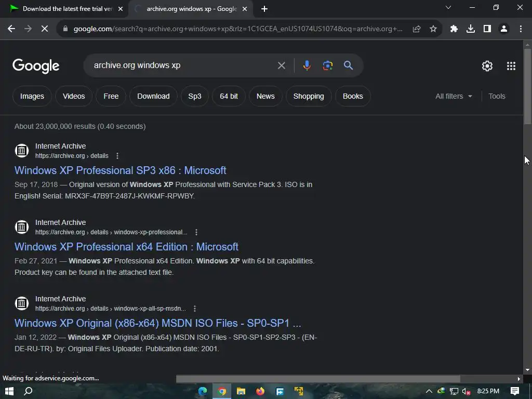
Task: Open Windows taskbar search
Action: (29, 391)
